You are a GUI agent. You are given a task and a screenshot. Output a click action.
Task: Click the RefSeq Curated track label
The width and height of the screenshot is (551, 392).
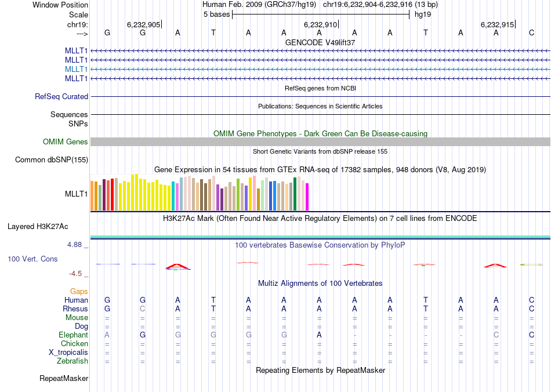(x=61, y=97)
